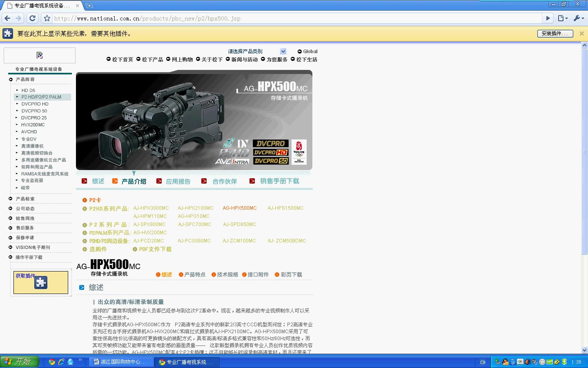Expand the 产品检索 sidebar section
588x368 pixels.
coord(25,199)
